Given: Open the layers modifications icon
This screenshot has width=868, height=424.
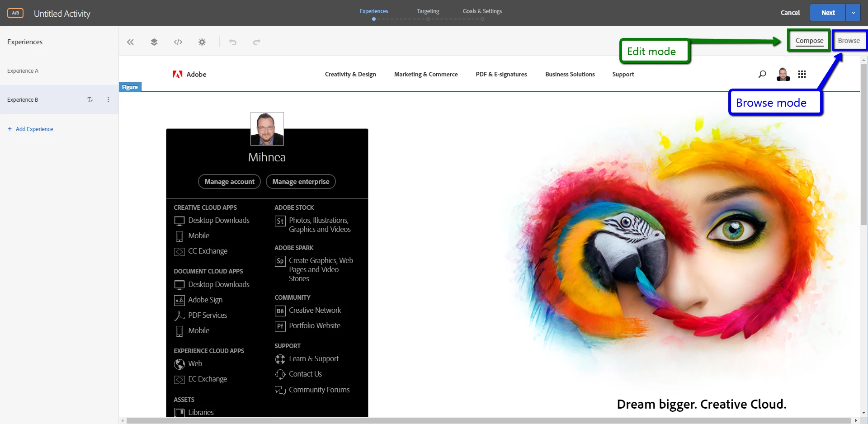Looking at the screenshot, I should 154,42.
